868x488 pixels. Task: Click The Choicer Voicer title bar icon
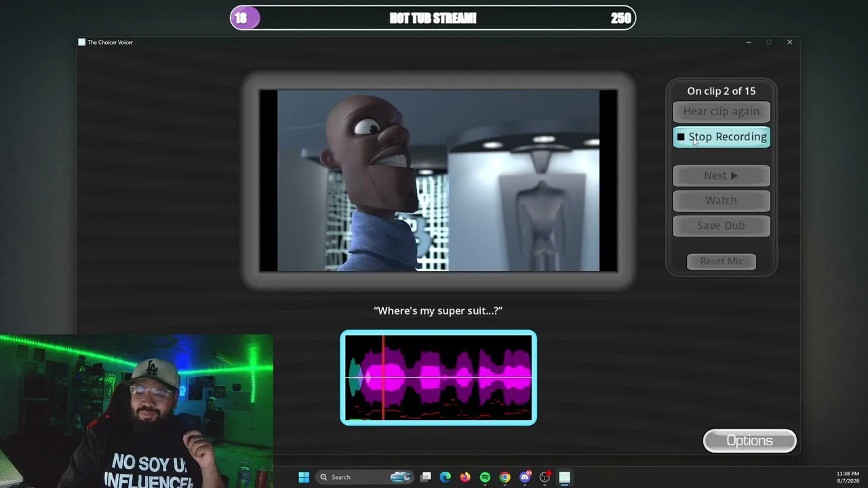[x=82, y=42]
